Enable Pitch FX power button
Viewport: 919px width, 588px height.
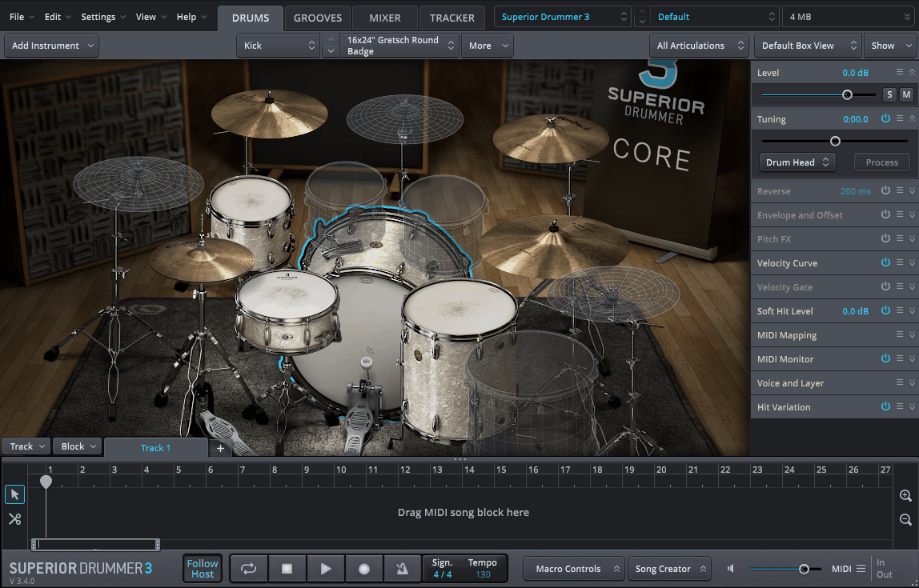point(885,238)
